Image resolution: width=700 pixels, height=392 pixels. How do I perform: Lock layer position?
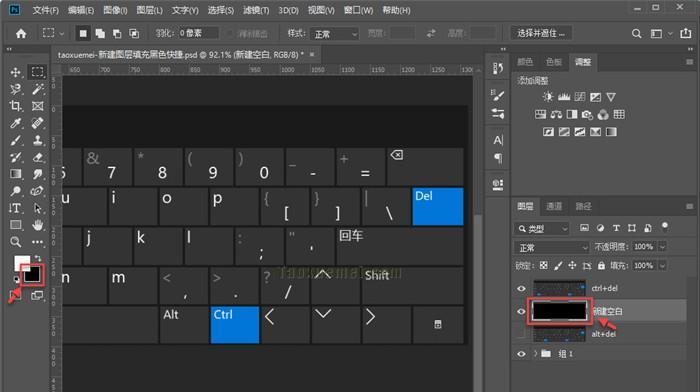click(572, 266)
